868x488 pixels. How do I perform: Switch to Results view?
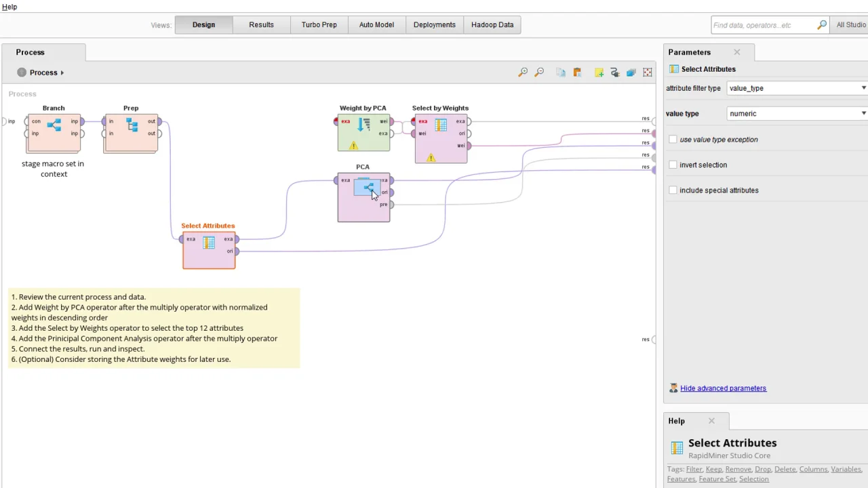coord(261,25)
